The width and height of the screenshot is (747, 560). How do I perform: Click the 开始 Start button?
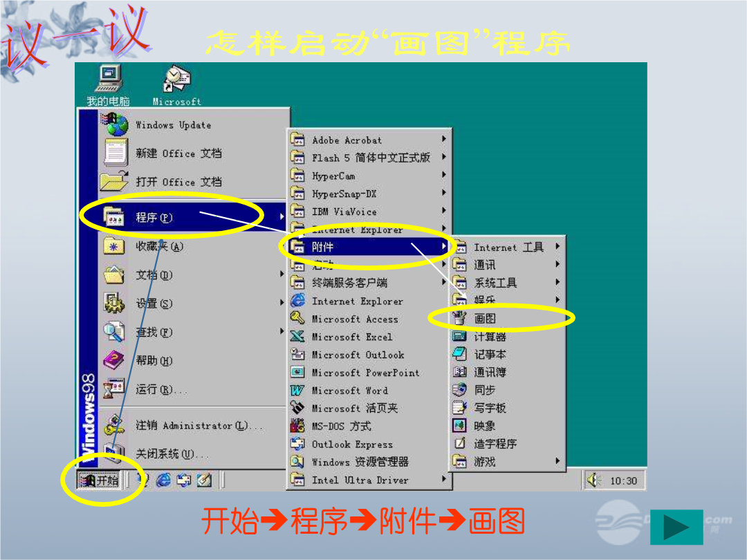pyautogui.click(x=99, y=480)
